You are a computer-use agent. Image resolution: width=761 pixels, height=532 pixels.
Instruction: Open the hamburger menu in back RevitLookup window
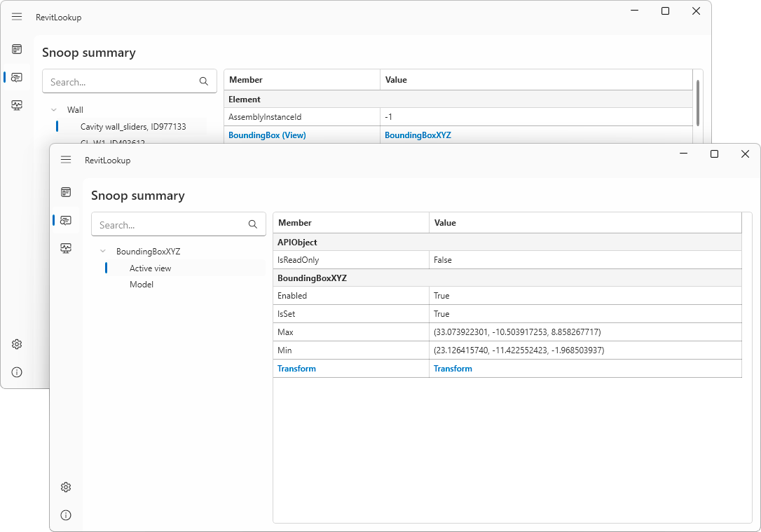[17, 17]
